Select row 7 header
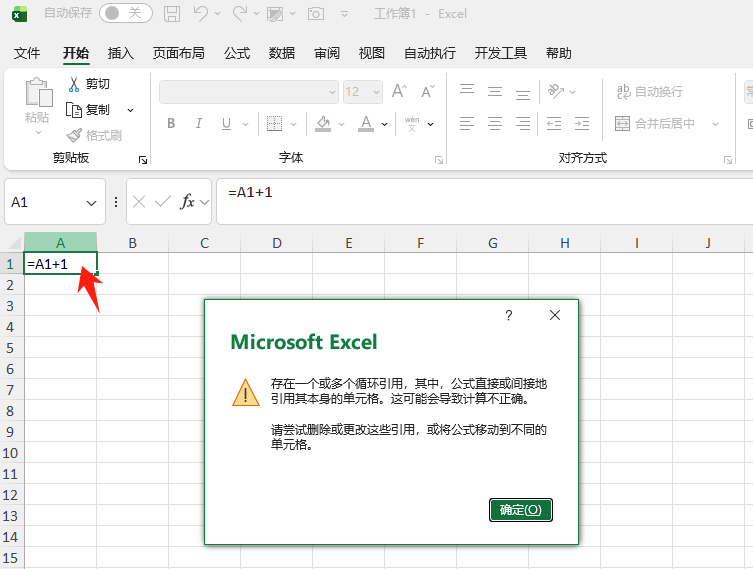The height and width of the screenshot is (569, 753). pos(12,390)
